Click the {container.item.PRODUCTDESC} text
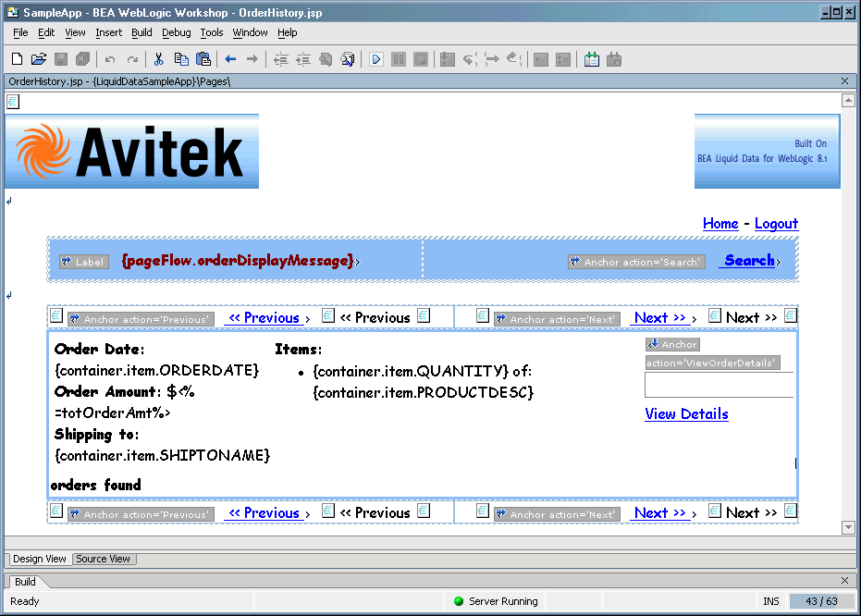861x616 pixels. 424,392
